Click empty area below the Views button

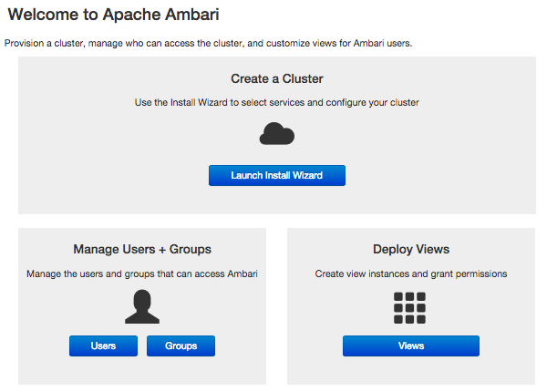coord(410,371)
